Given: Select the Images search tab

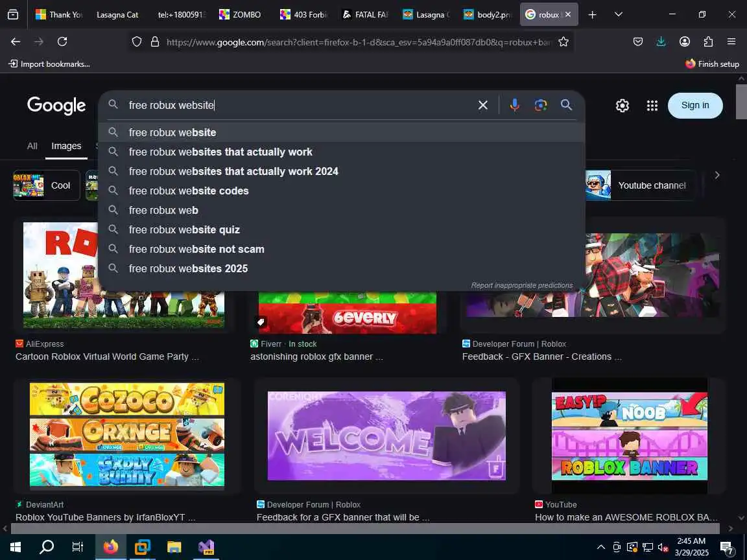Looking at the screenshot, I should [x=66, y=146].
